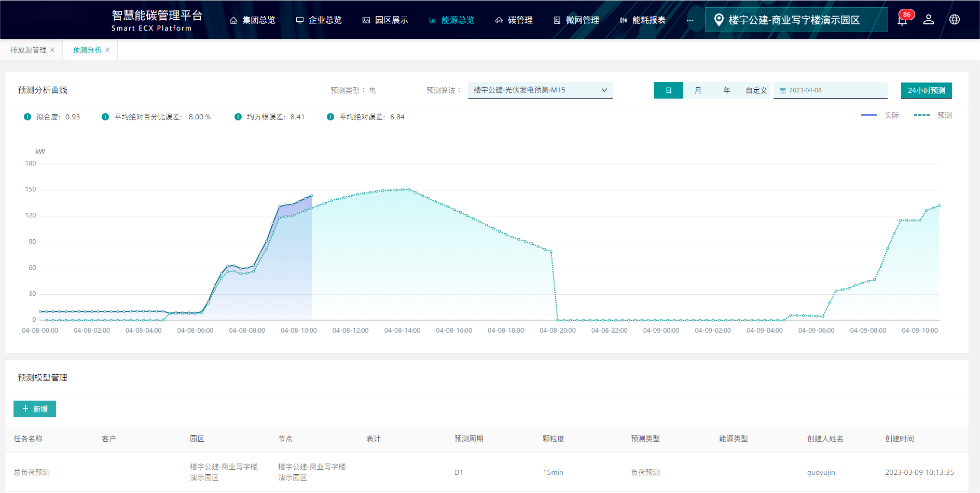Open the 总负荷预测 task link
Screen dimensions: 980x493
[32, 472]
